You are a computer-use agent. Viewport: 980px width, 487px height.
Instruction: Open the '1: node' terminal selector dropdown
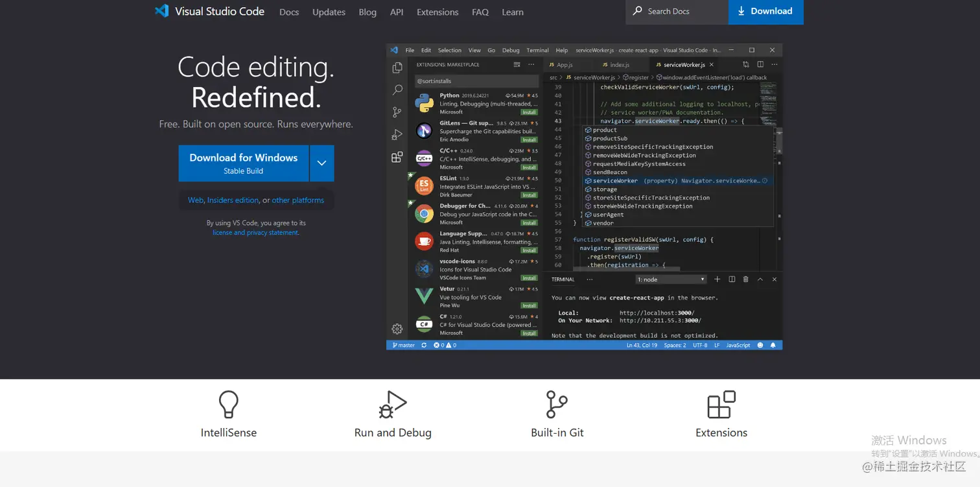click(671, 279)
